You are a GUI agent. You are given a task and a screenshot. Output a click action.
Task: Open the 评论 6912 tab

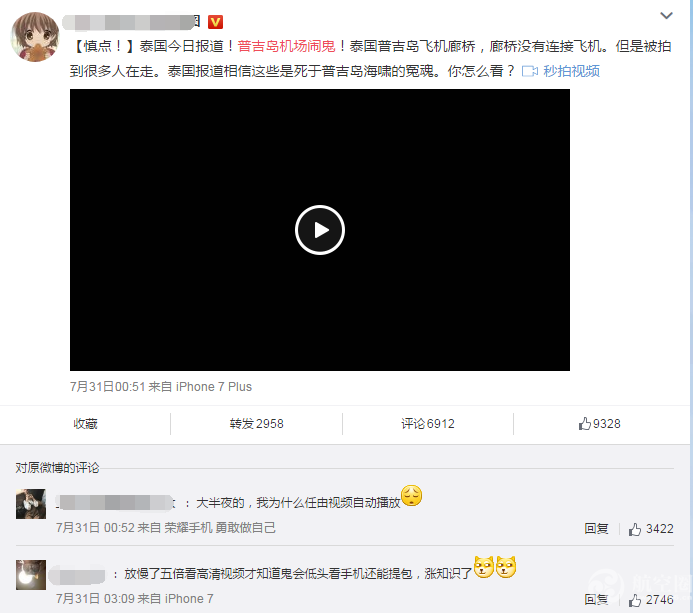pyautogui.click(x=427, y=423)
